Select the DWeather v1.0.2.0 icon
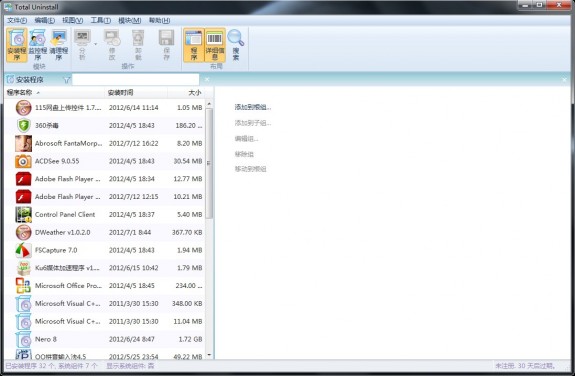Screen dimensions: 575x376 coord(23,233)
